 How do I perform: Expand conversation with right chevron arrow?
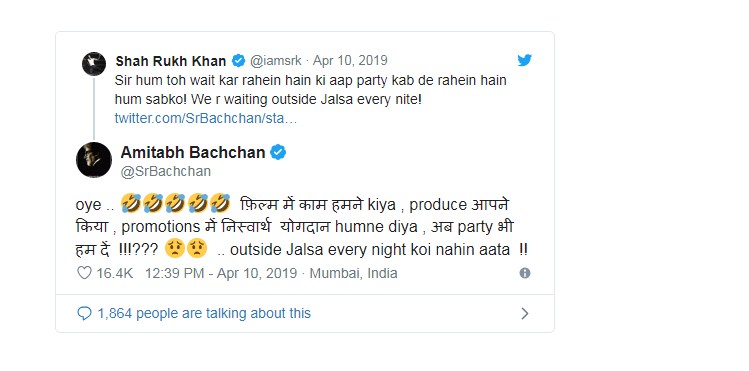[x=524, y=314]
